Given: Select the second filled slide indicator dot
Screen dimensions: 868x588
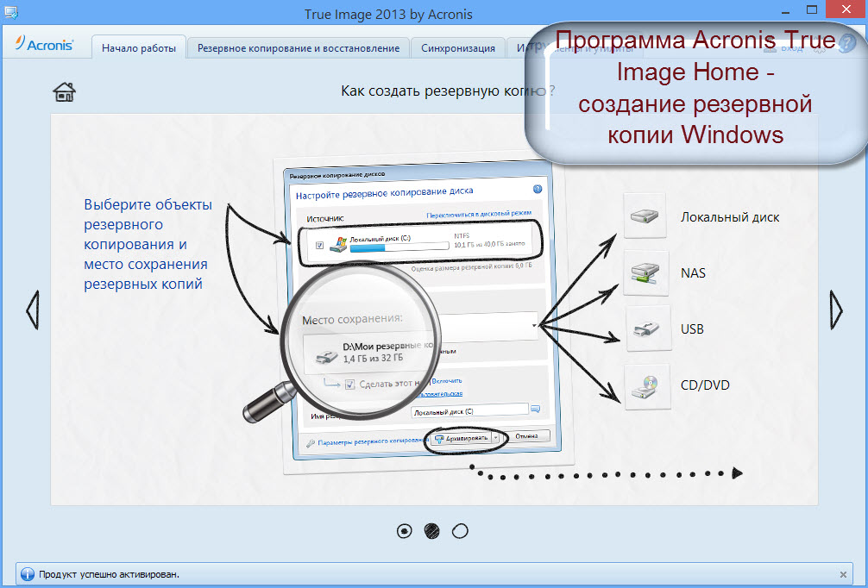Looking at the screenshot, I should click(431, 531).
